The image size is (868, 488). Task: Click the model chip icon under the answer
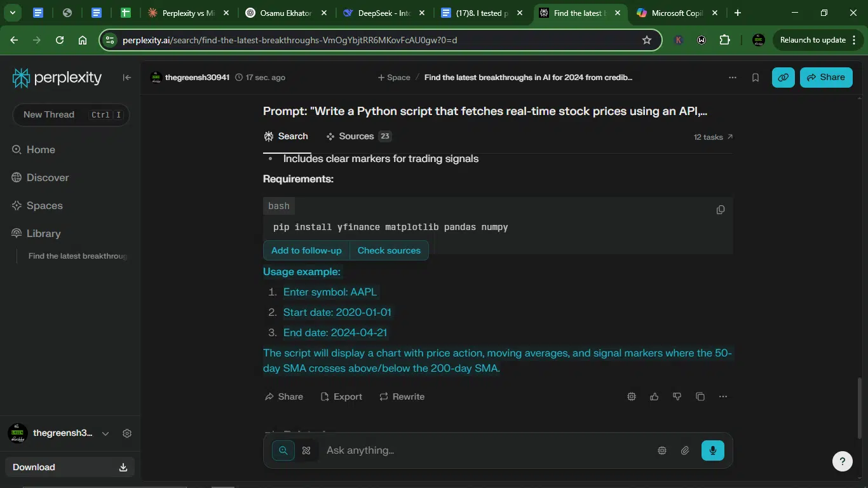pos(632,396)
